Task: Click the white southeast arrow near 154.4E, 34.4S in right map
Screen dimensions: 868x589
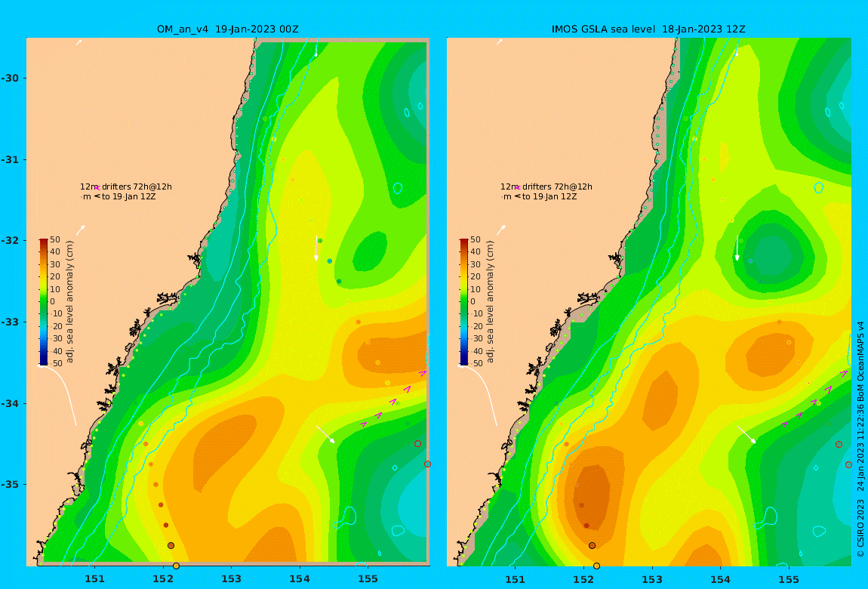Action: pos(746,434)
